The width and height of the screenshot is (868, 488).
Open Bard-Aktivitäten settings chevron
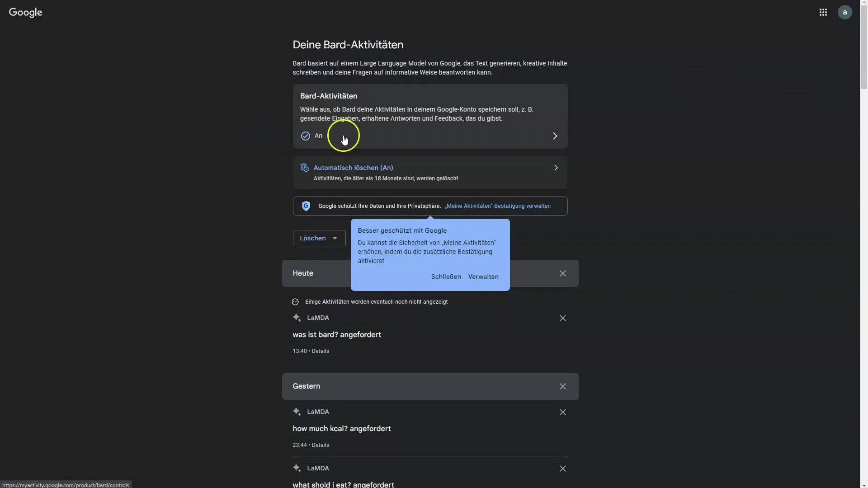pyautogui.click(x=555, y=136)
